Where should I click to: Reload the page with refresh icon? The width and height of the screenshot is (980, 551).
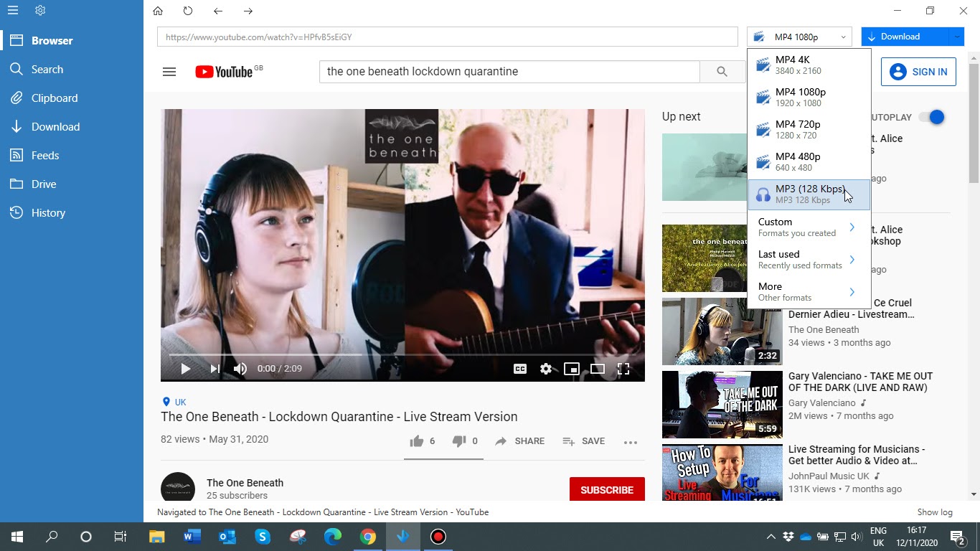[x=188, y=11]
